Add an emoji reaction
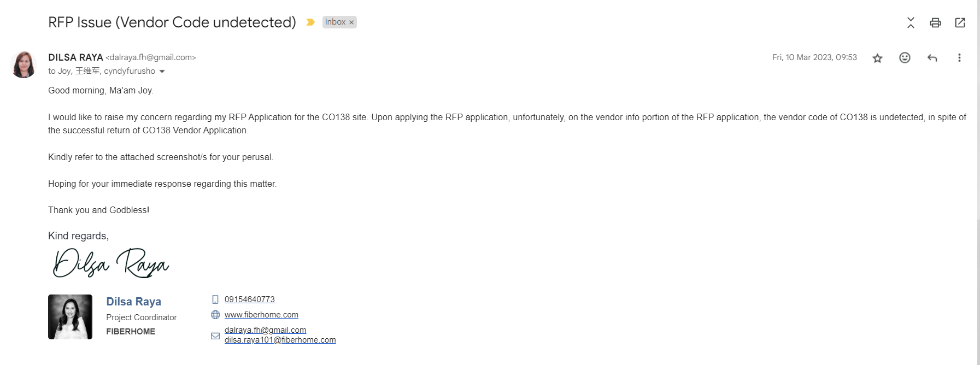This screenshot has height=365, width=980. coord(905,58)
